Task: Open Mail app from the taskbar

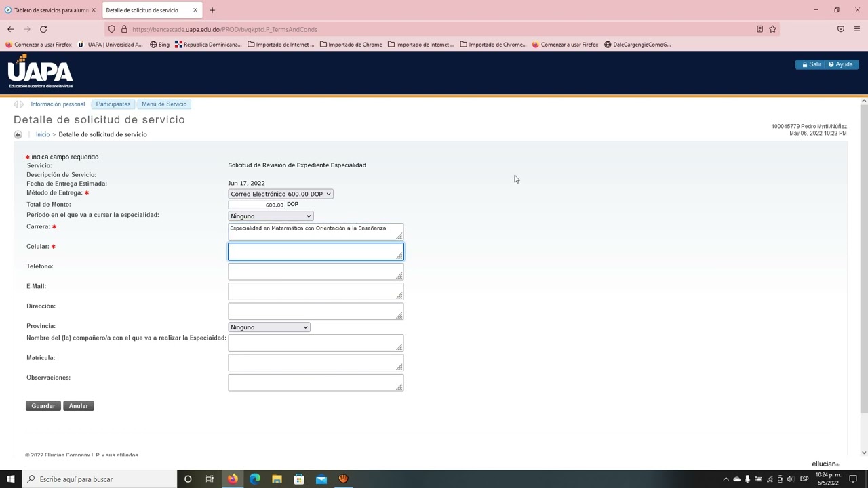Action: point(321,479)
